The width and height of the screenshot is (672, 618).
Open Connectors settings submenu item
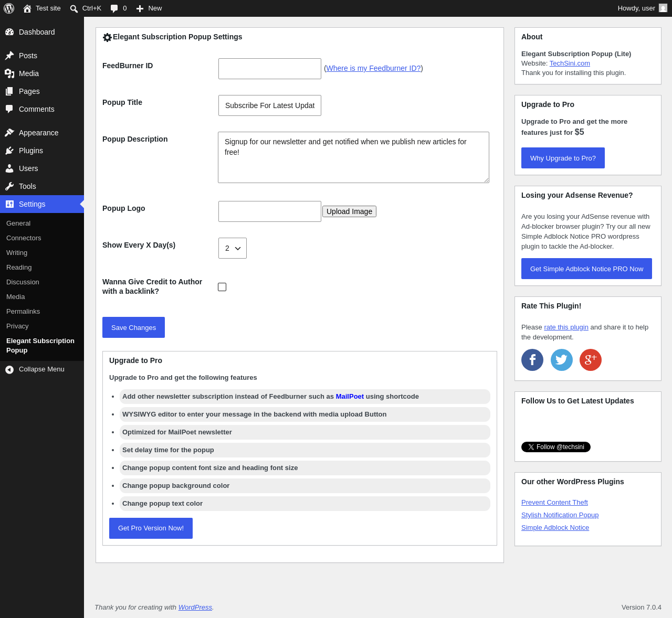(24, 238)
